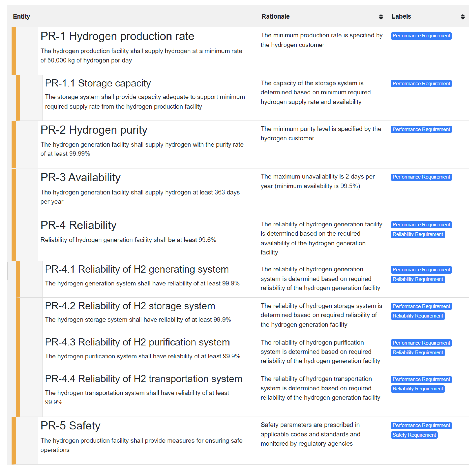Click Performance Requirement label for PR-1 row
Screen dimensions: 476x471
(x=421, y=36)
